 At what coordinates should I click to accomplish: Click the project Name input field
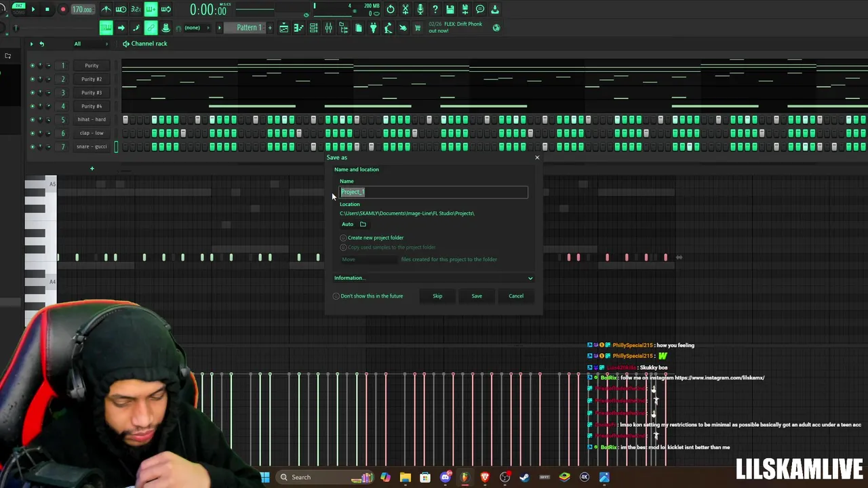click(x=433, y=192)
